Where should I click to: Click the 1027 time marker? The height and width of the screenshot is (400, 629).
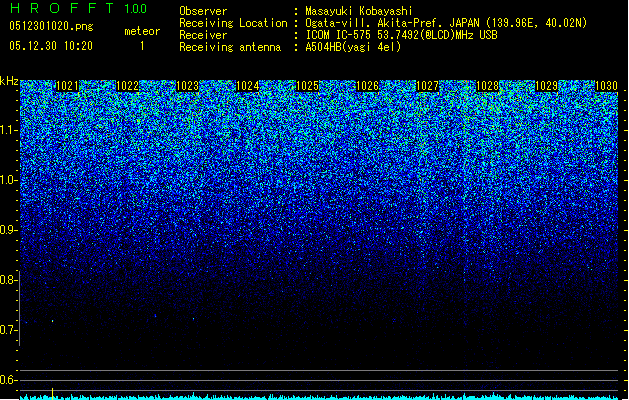pyautogui.click(x=427, y=86)
